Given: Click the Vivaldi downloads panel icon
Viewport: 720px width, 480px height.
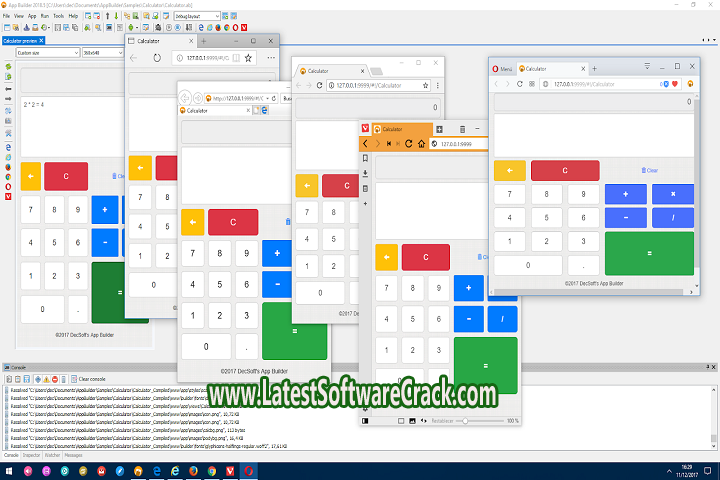Looking at the screenshot, I should (365, 173).
